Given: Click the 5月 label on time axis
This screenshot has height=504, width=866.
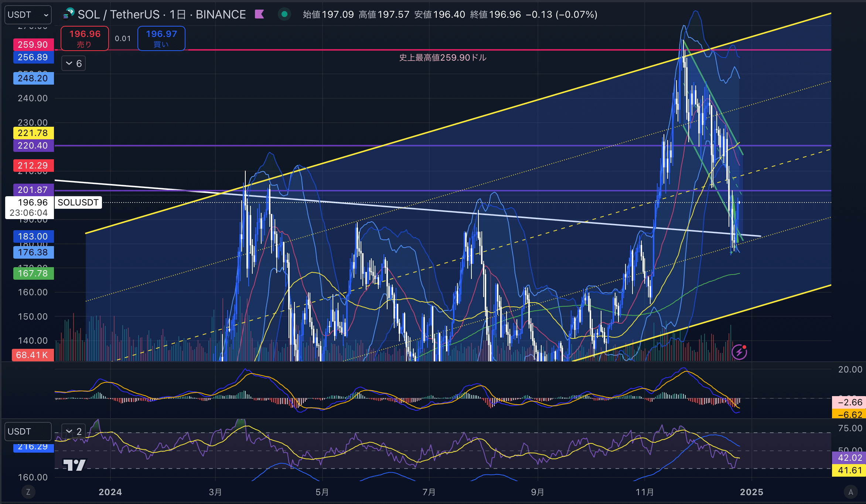Looking at the screenshot, I should [x=322, y=492].
